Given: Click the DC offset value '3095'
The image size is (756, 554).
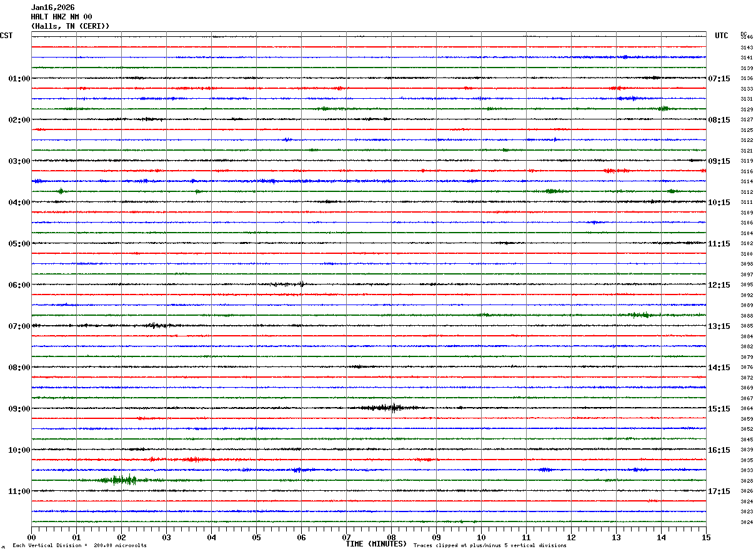Looking at the screenshot, I should click(747, 285).
